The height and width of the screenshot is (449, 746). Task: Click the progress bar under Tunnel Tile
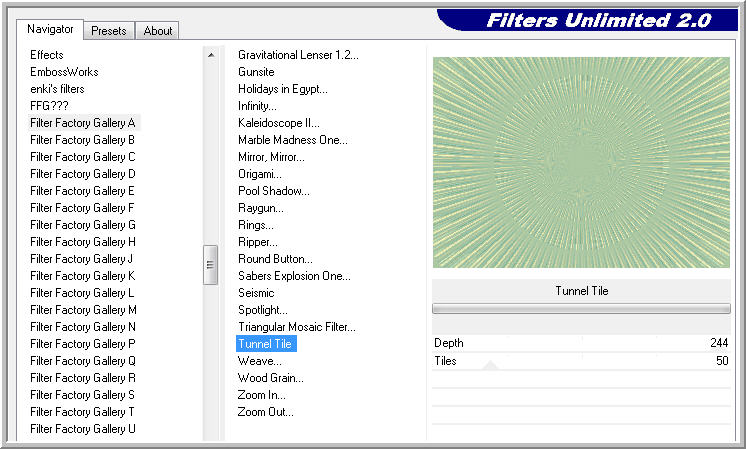coord(581,309)
